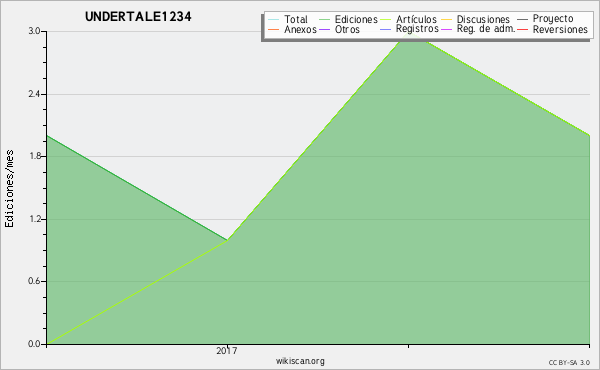Click the 2017 minimum data point of Ediciones line
Viewport: 600px width, 370px height.
[x=227, y=240]
